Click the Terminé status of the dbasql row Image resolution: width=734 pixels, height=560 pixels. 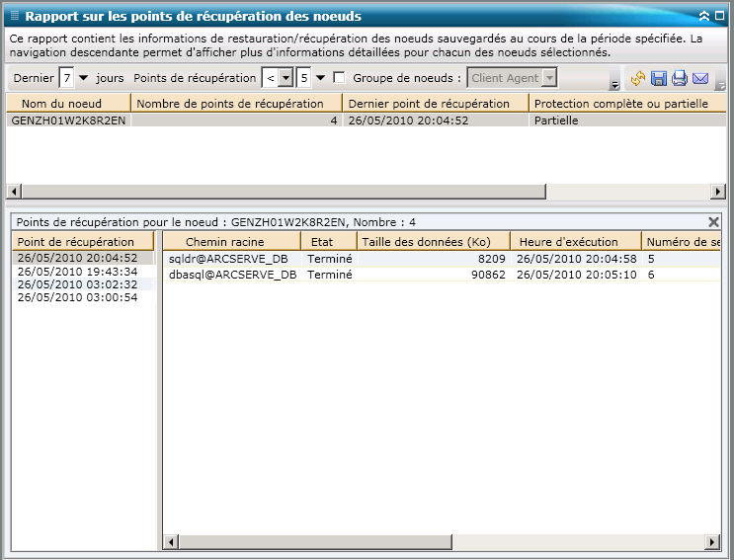[x=330, y=275]
